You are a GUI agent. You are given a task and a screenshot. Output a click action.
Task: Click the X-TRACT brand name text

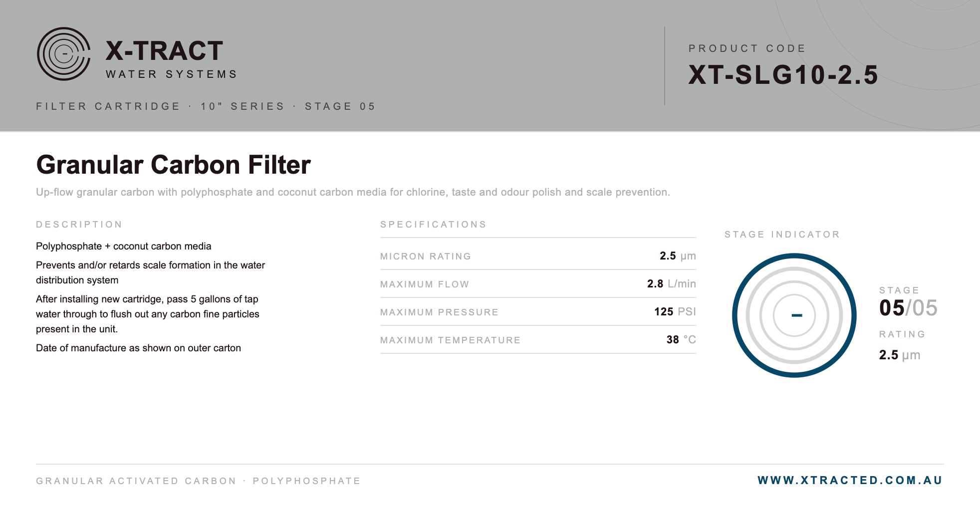(164, 51)
